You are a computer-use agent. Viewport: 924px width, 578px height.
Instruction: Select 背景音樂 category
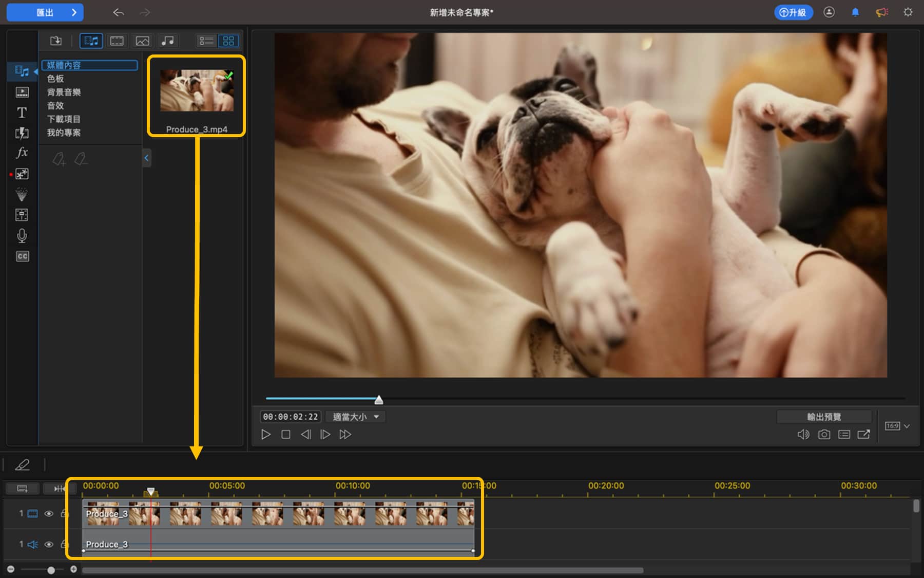click(x=64, y=92)
